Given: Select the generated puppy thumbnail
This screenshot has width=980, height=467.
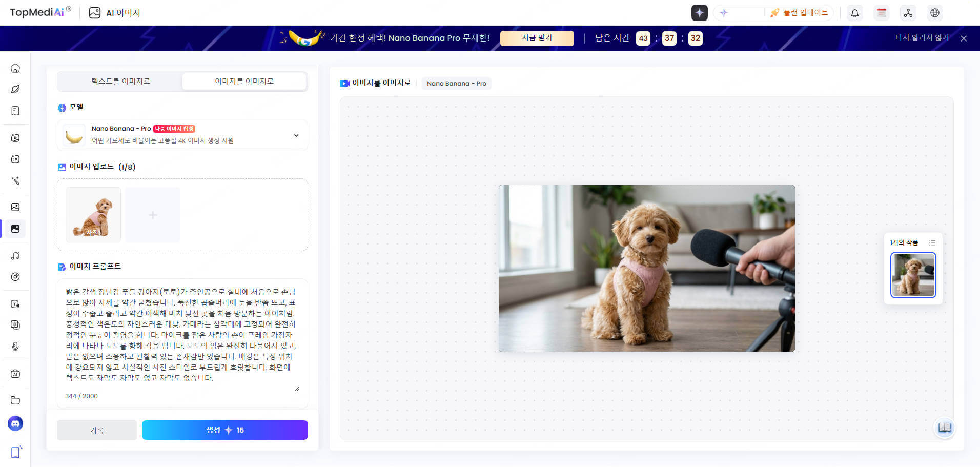Looking at the screenshot, I should pos(913,275).
